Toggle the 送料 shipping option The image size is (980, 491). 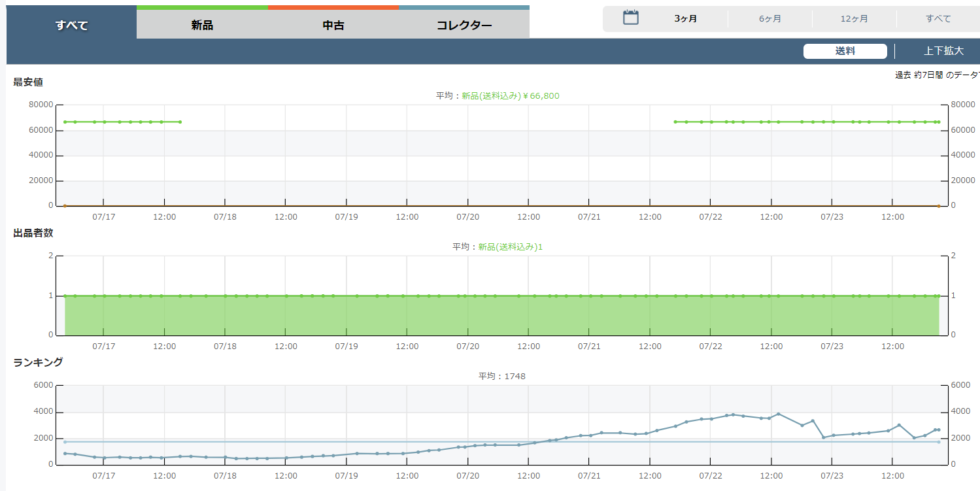(x=845, y=51)
